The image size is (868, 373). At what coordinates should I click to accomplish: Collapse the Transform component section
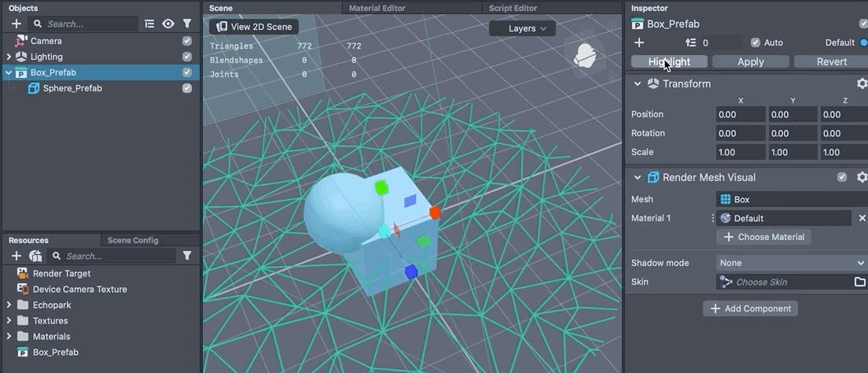click(x=638, y=83)
